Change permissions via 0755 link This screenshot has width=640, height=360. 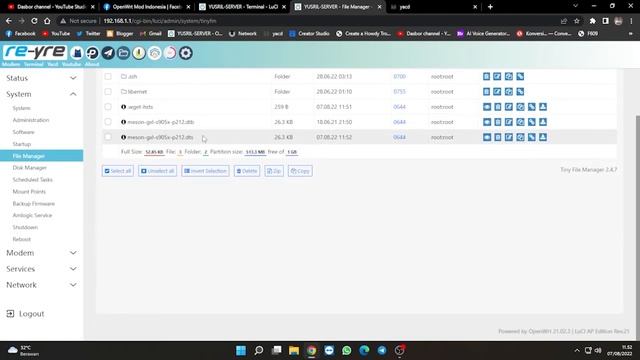tap(399, 91)
